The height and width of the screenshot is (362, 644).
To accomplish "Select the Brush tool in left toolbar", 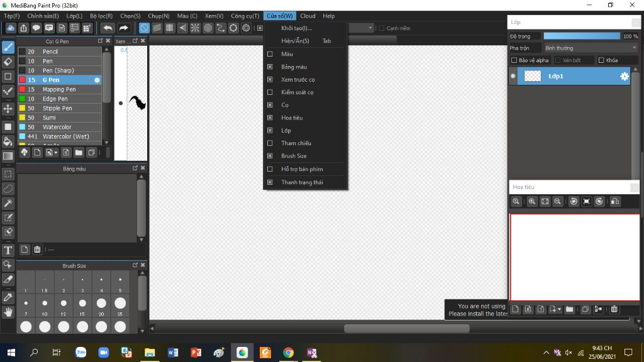I will coord(8,47).
